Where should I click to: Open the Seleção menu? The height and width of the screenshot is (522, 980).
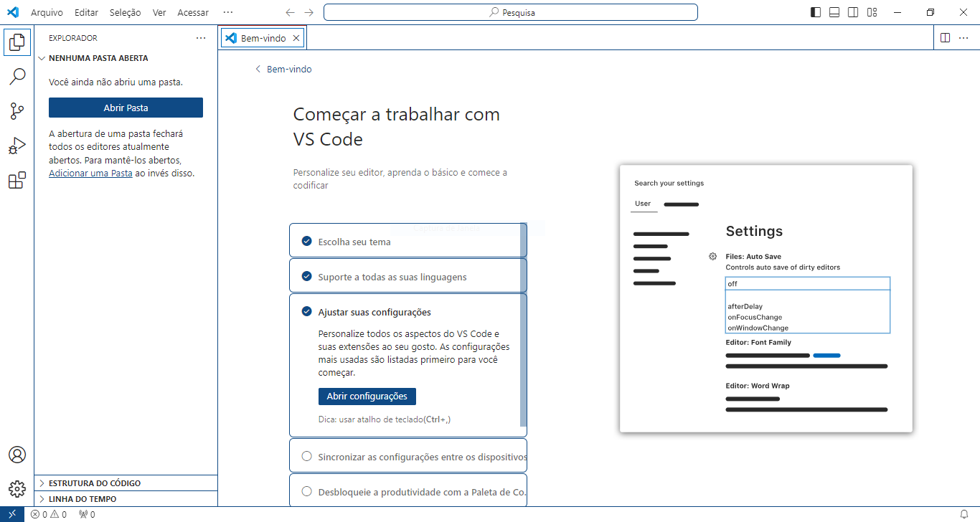pyautogui.click(x=126, y=12)
